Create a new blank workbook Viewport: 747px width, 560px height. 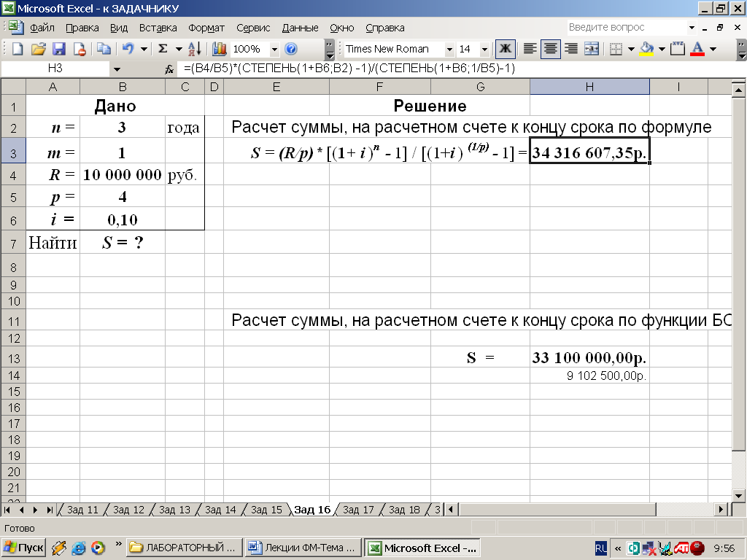pyautogui.click(x=18, y=49)
